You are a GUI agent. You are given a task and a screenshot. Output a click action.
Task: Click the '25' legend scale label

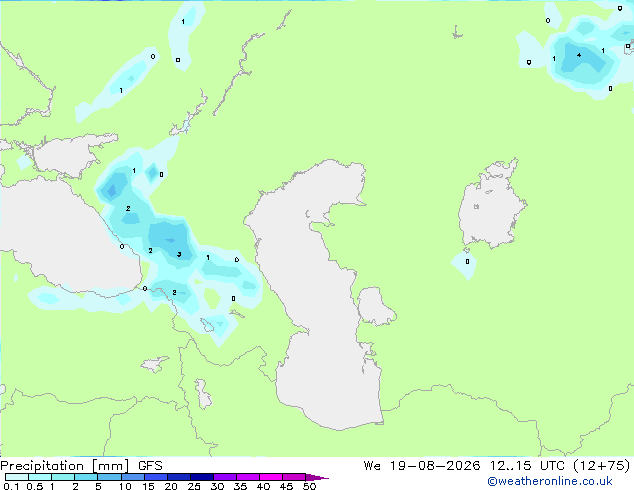point(194,486)
